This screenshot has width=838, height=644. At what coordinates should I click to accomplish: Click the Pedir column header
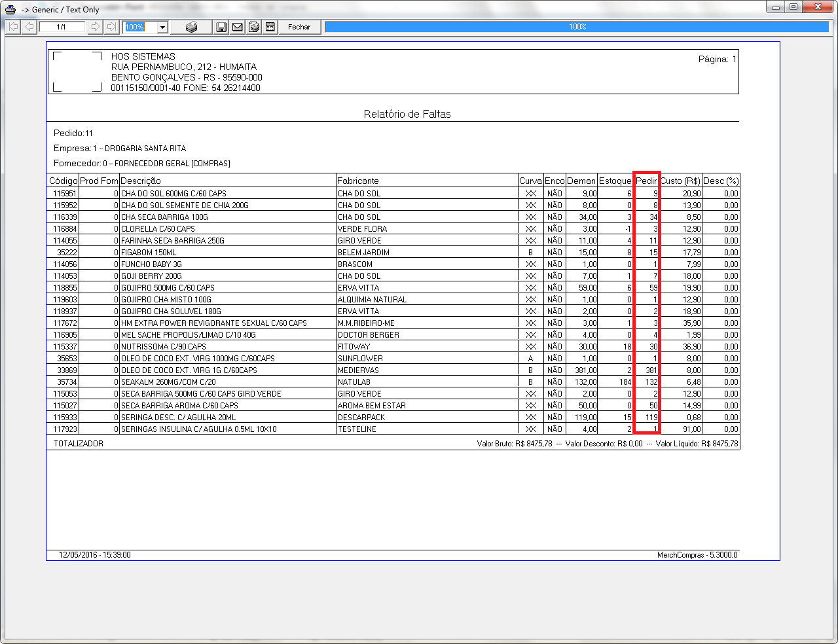coord(646,181)
